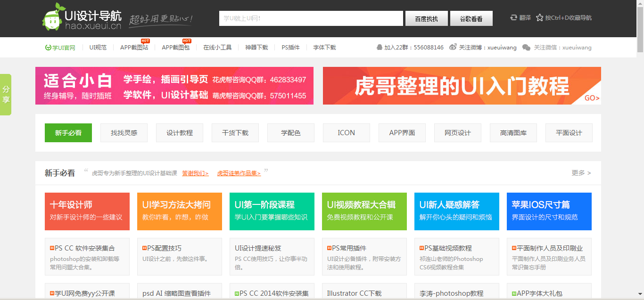
Task: Click the vertical scrollbar thumb
Action: coord(640,29)
